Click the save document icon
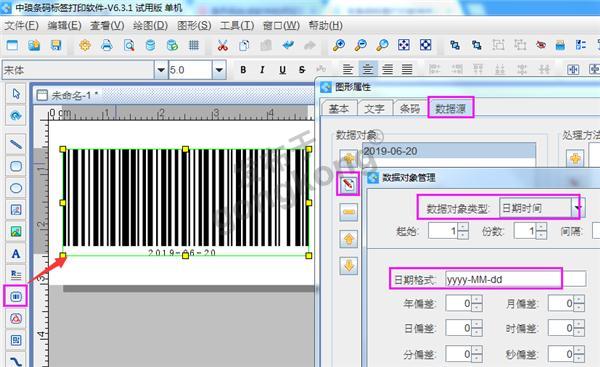 (56, 46)
